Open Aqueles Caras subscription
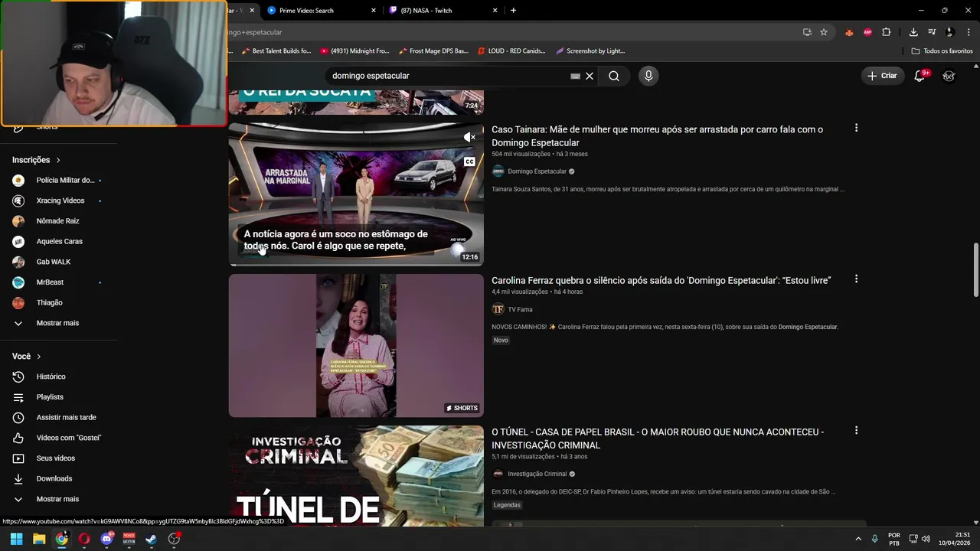The height and width of the screenshot is (551, 980). tap(58, 241)
